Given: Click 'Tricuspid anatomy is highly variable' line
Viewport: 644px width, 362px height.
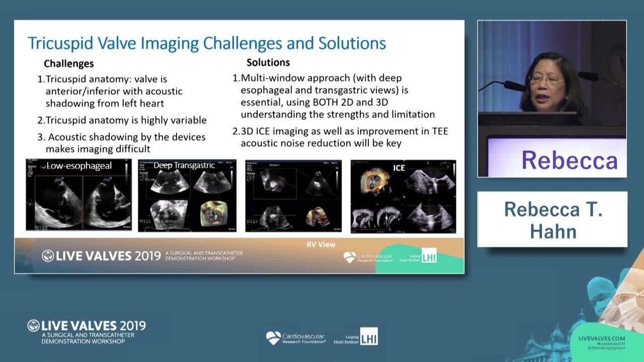Looking at the screenshot, I should click(122, 120).
